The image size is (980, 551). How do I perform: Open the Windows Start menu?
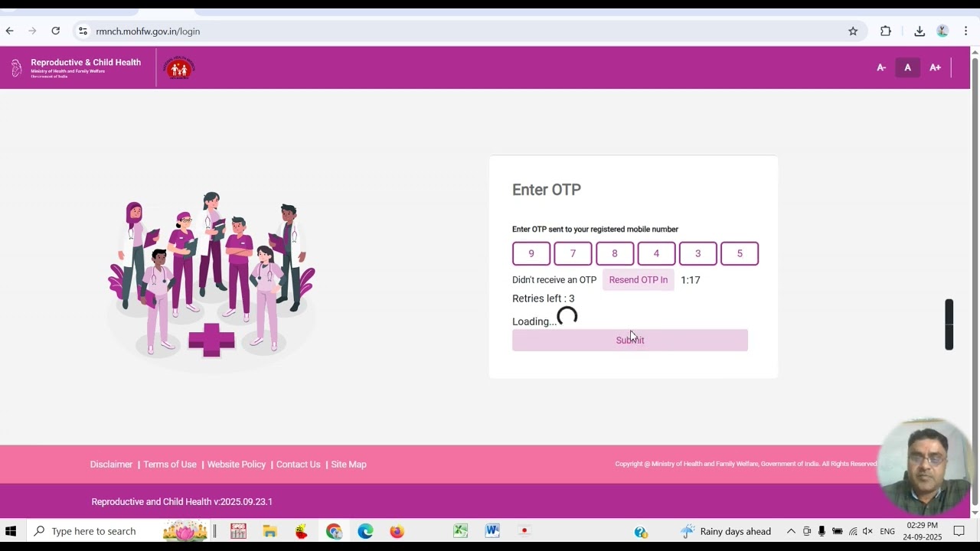11,531
